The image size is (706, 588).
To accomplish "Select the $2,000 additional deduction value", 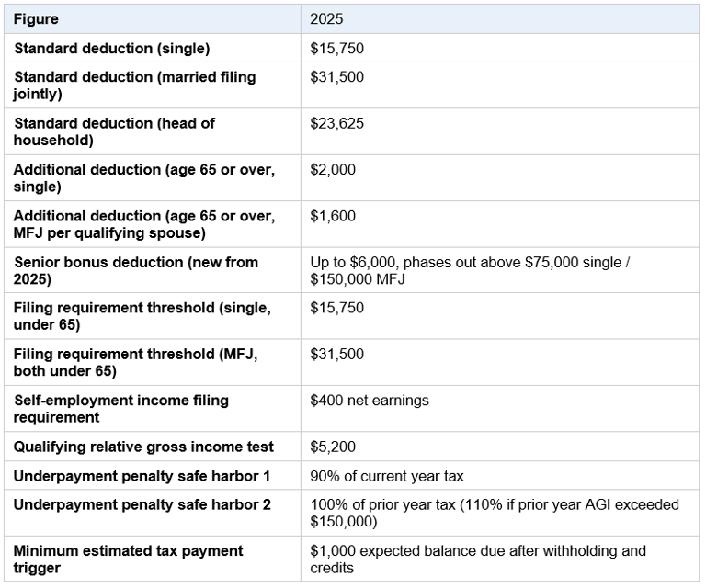I will [333, 170].
